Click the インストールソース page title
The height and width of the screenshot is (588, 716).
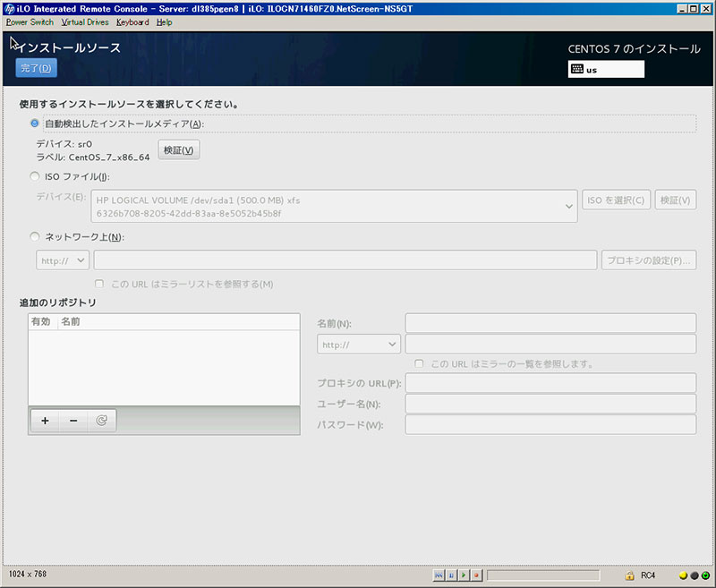pos(69,48)
